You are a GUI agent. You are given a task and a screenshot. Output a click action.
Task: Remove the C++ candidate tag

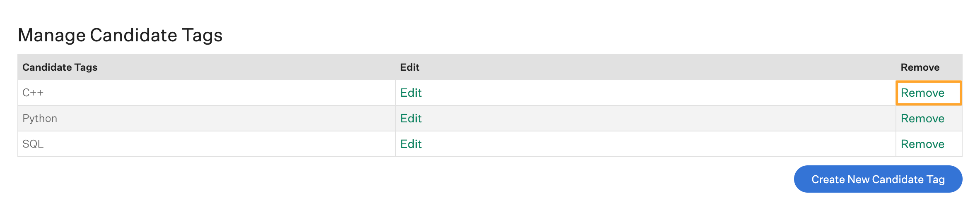click(922, 93)
